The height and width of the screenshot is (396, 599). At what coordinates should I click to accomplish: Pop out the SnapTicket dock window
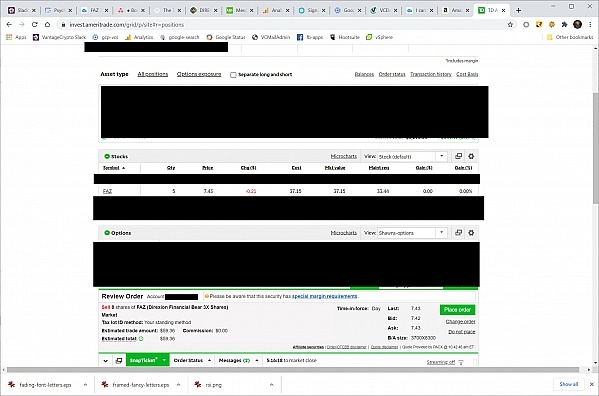119,360
